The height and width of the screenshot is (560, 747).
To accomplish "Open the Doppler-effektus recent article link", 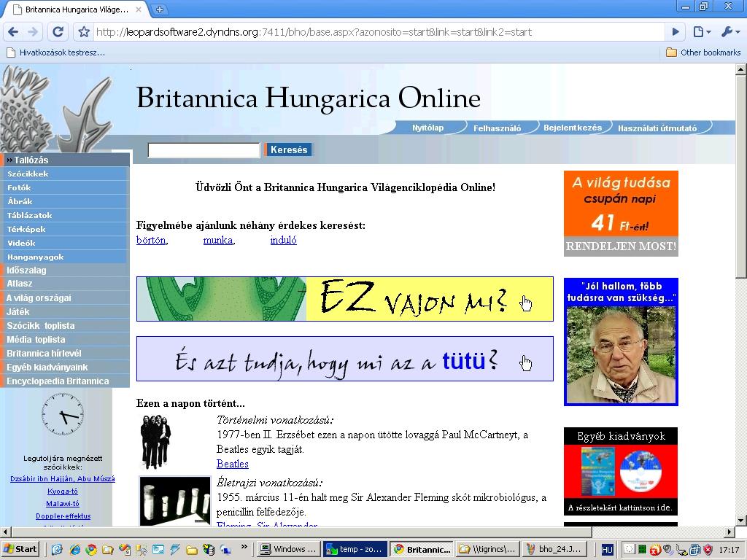I will click(x=63, y=516).
